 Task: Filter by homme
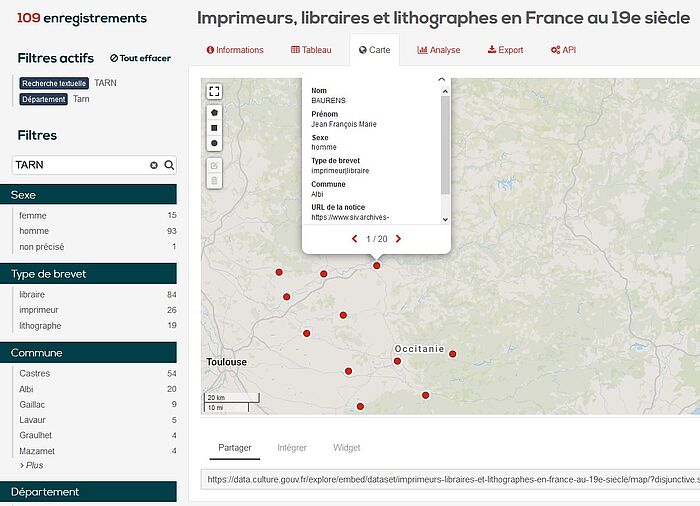[97, 231]
